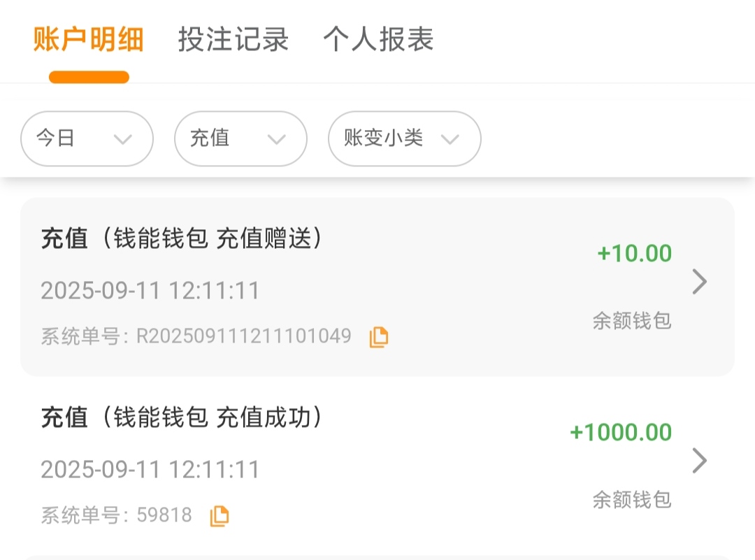Click 余额钱包 label on the +1000.00 record
This screenshot has width=755, height=560.
pos(632,499)
